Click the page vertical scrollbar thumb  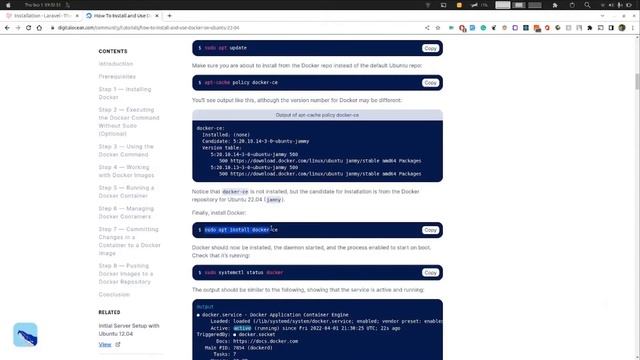point(637,81)
